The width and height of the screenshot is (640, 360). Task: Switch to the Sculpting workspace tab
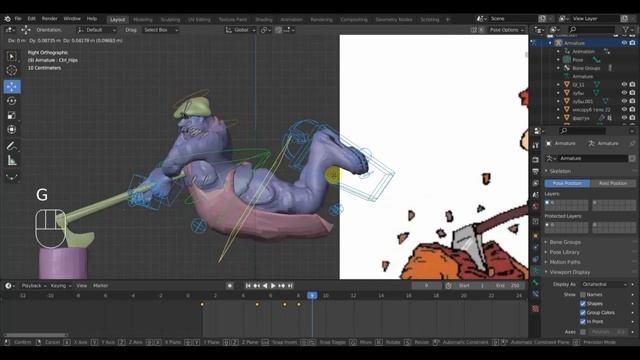[x=170, y=20]
